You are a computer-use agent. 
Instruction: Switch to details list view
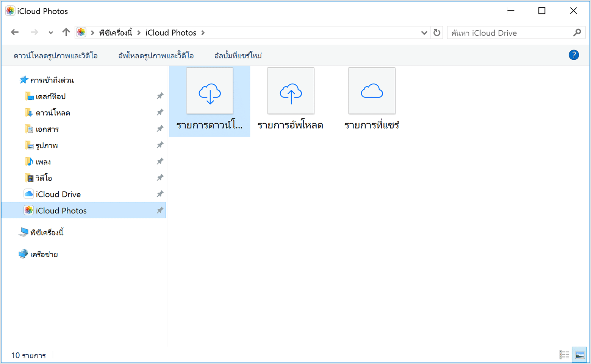564,355
